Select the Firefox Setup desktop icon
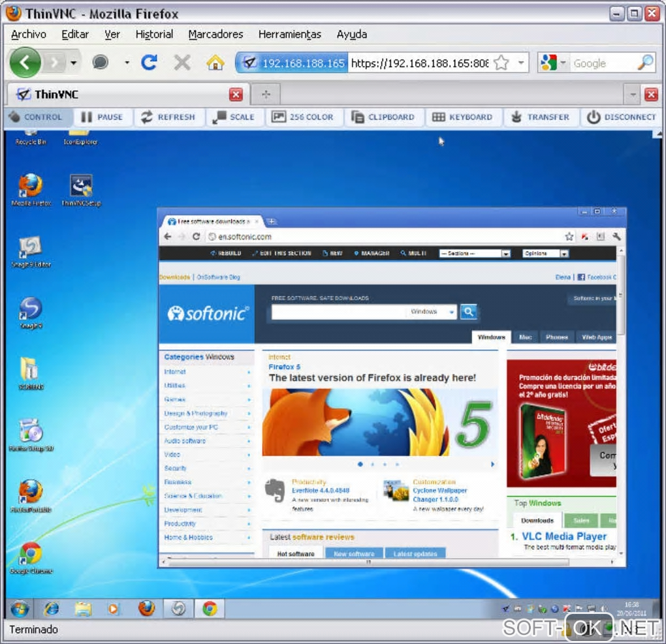This screenshot has height=644, width=666. tap(31, 435)
